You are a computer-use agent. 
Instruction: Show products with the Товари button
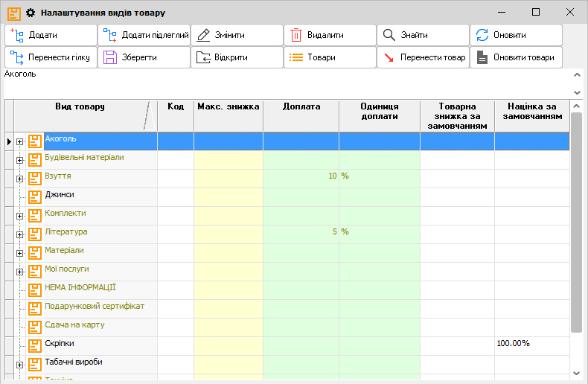tap(329, 57)
